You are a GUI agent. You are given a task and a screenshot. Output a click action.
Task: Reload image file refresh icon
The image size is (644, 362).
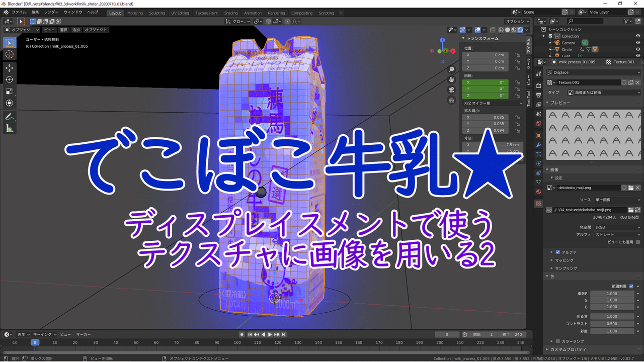(637, 210)
